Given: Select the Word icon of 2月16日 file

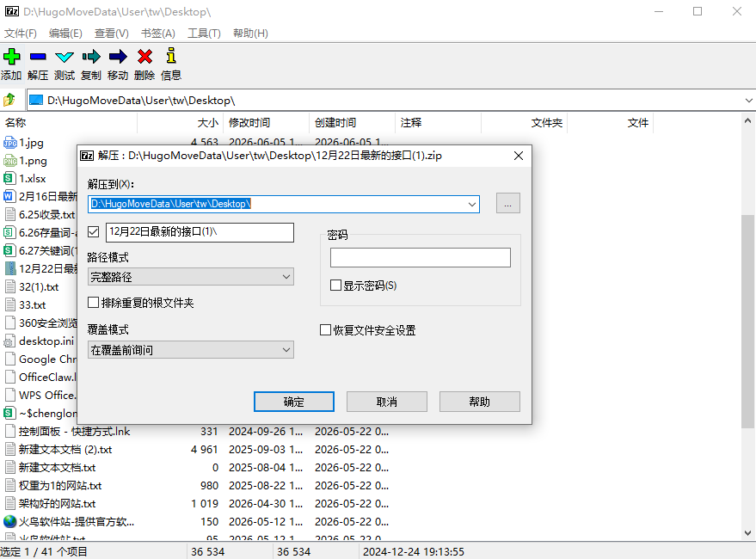Looking at the screenshot, I should [x=9, y=196].
